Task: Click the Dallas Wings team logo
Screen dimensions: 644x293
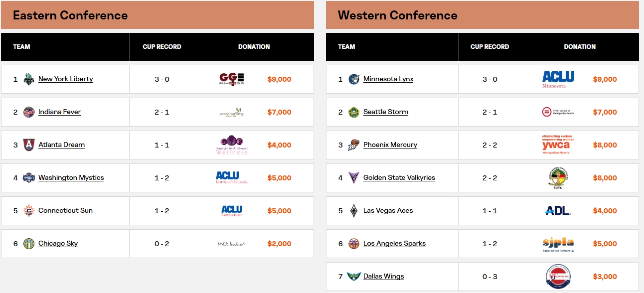Action: [354, 277]
